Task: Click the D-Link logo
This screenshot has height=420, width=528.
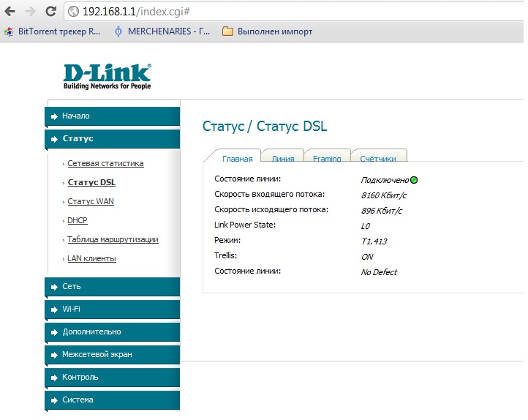Action: (107, 75)
